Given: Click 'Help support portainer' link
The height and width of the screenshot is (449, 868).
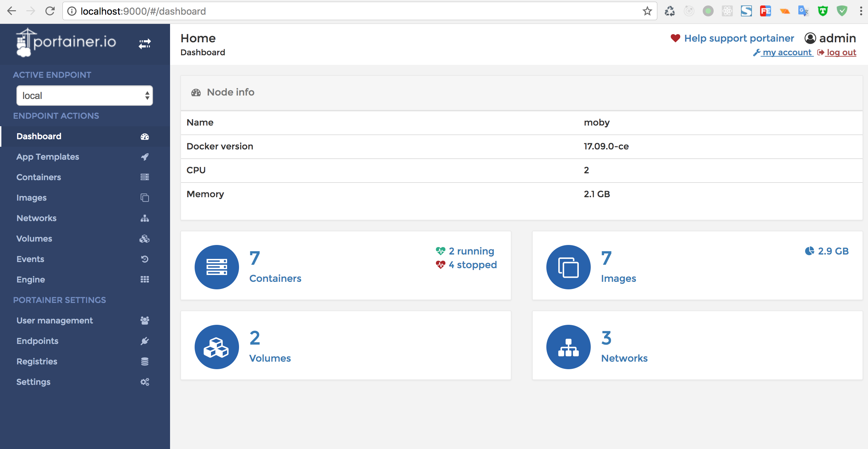Looking at the screenshot, I should 739,38.
